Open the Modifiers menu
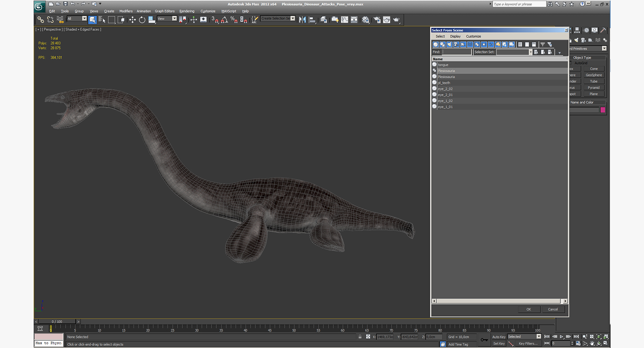Image resolution: width=644 pixels, height=348 pixels. pos(126,11)
